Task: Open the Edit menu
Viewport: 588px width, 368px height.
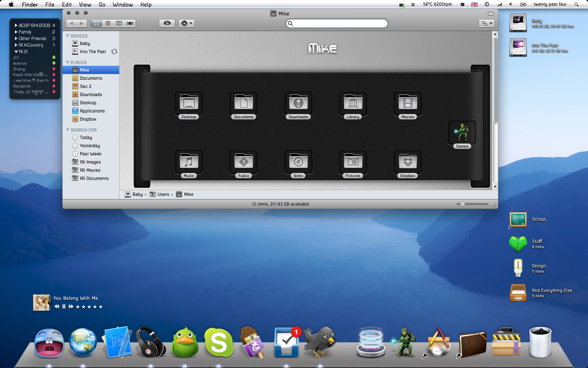Action: (x=67, y=4)
